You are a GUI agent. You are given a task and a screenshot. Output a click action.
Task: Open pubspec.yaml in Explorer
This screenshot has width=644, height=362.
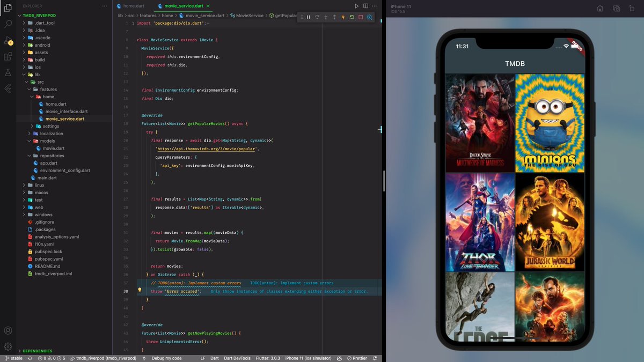pyautogui.click(x=48, y=258)
